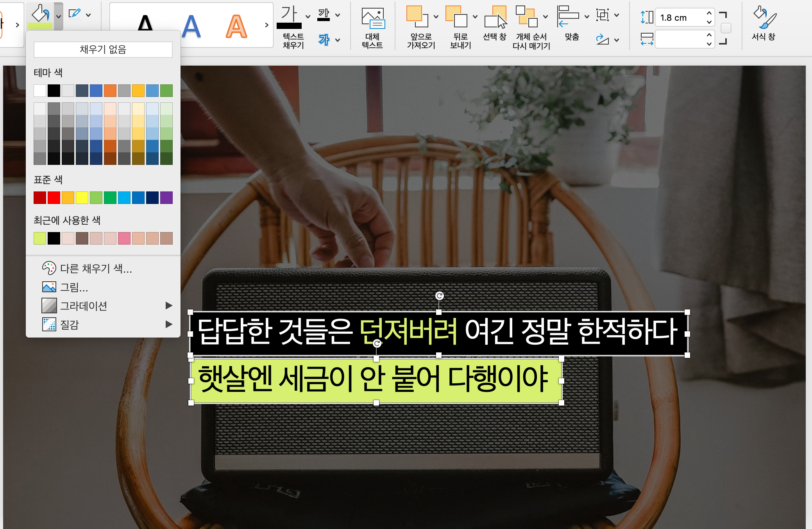Choose 다른 채우기 색 more fill colors
812x529 pixels.
(x=96, y=268)
